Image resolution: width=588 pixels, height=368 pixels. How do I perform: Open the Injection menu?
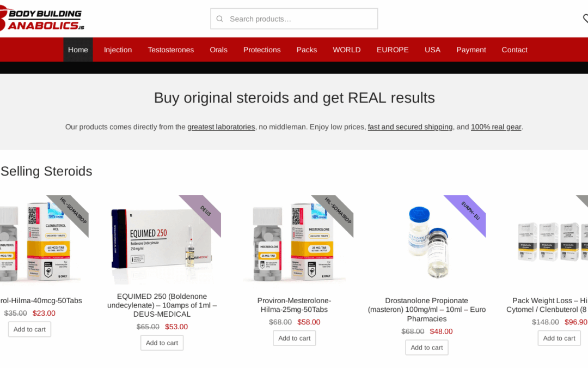coord(118,50)
